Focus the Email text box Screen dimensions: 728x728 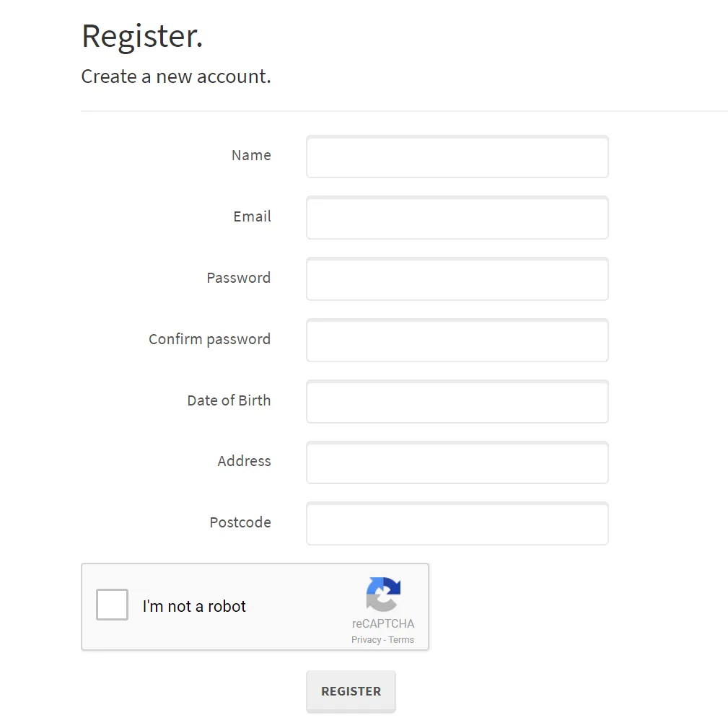(x=457, y=218)
